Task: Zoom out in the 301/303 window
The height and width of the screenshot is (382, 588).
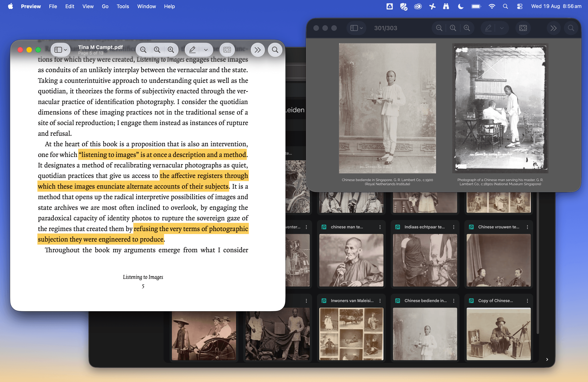Action: [x=439, y=28]
